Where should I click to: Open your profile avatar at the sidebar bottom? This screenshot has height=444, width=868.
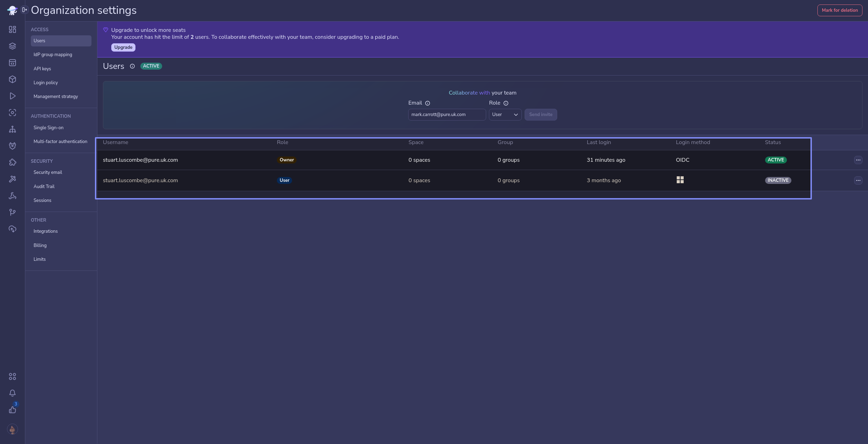pyautogui.click(x=12, y=429)
